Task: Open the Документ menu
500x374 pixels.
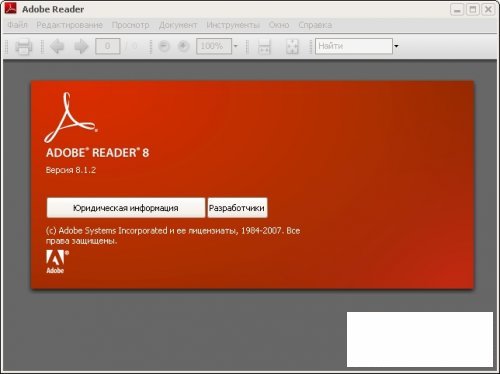Action: click(x=178, y=25)
